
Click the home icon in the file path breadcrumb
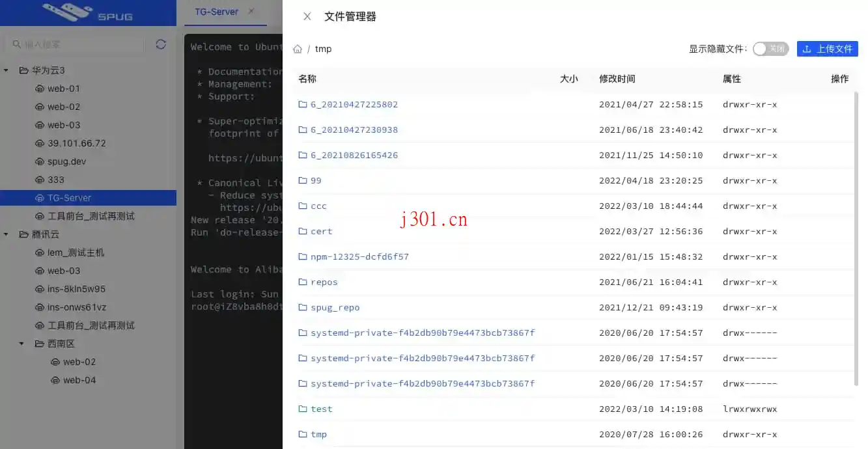click(x=298, y=48)
